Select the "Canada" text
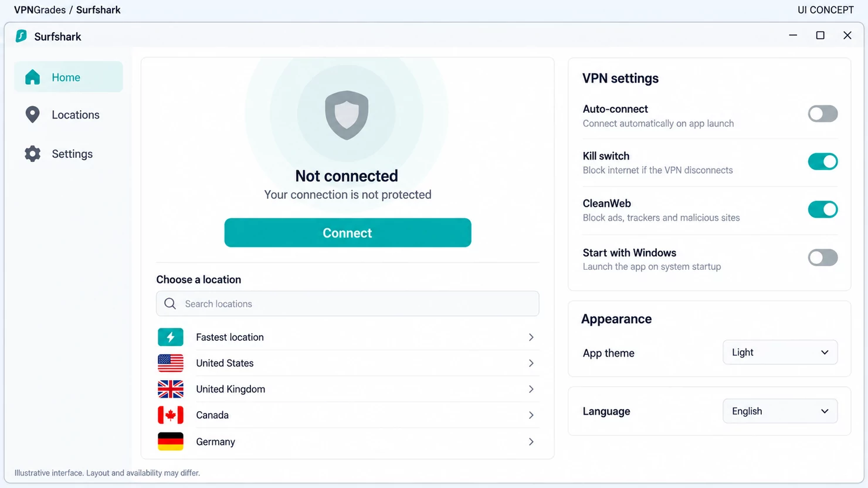Screen dimensions: 868x488 pyautogui.click(x=212, y=415)
